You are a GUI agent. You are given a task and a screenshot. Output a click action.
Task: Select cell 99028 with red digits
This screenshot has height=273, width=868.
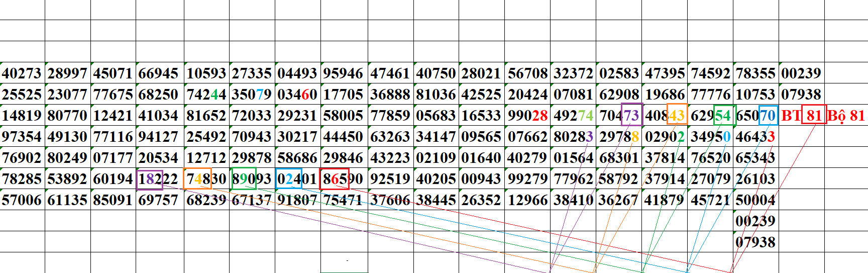[x=527, y=116]
